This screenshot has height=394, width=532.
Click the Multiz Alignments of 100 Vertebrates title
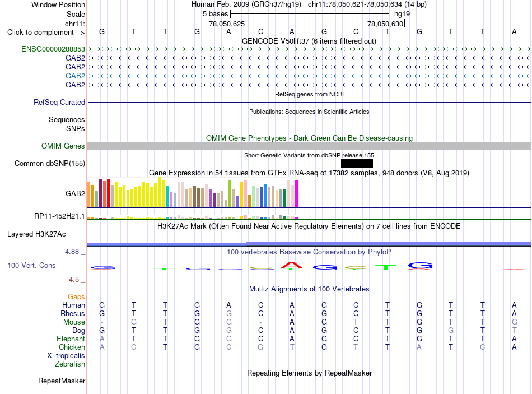(309, 289)
